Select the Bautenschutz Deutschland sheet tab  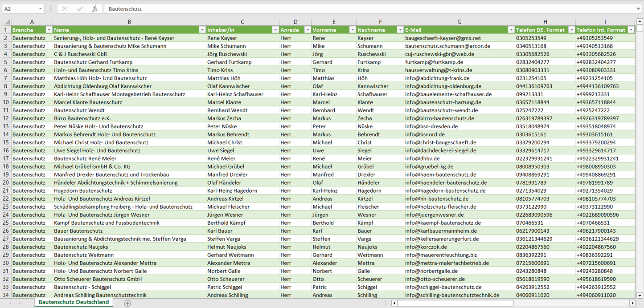pos(74,302)
